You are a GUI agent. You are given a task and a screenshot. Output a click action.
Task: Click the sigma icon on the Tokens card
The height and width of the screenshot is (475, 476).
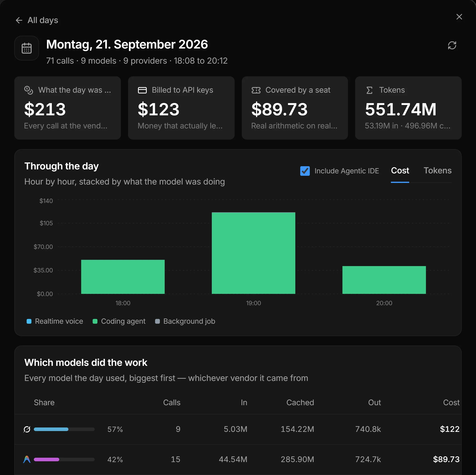click(x=369, y=90)
